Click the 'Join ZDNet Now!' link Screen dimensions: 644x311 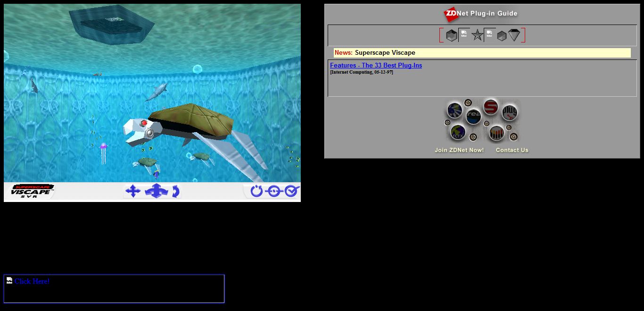[459, 150]
